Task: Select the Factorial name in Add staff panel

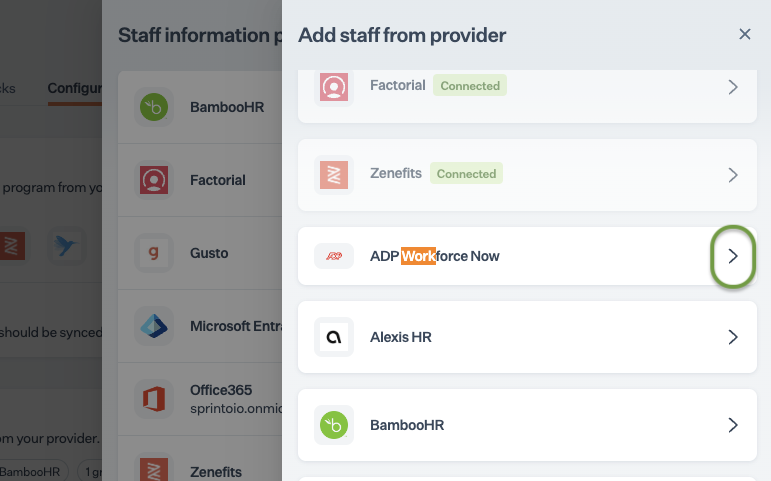Action: coord(398,85)
